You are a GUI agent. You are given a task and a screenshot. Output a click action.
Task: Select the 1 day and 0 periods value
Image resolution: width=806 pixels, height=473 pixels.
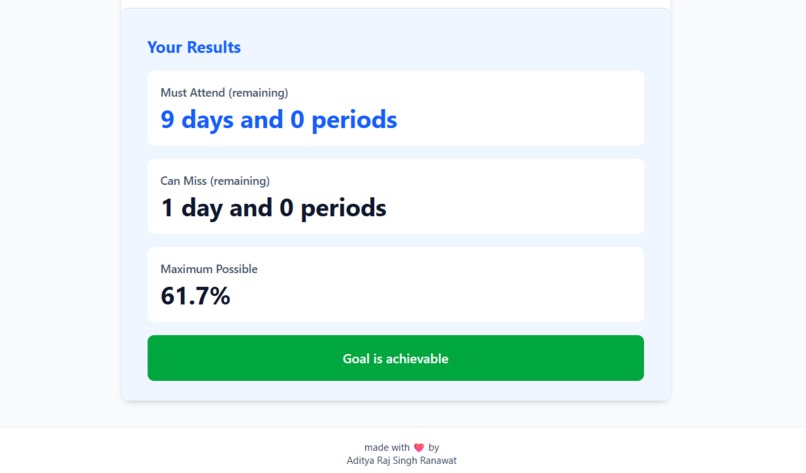(x=273, y=208)
